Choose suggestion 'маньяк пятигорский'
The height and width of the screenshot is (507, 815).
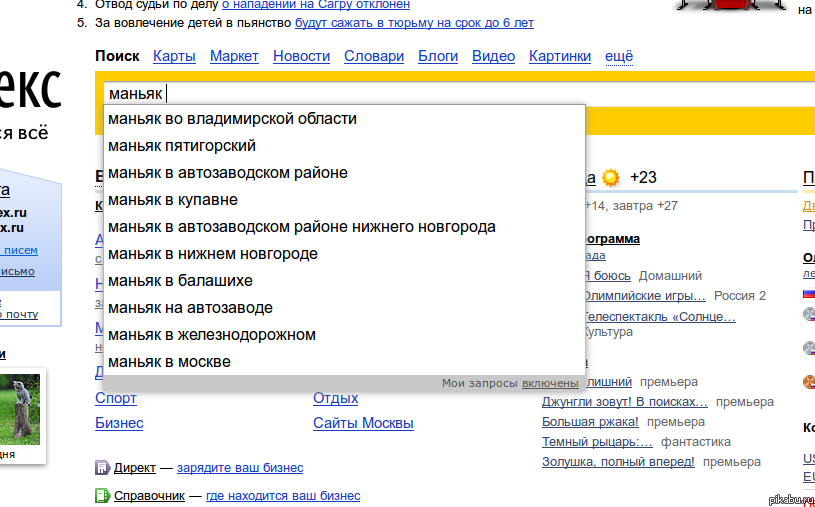pyautogui.click(x=182, y=146)
